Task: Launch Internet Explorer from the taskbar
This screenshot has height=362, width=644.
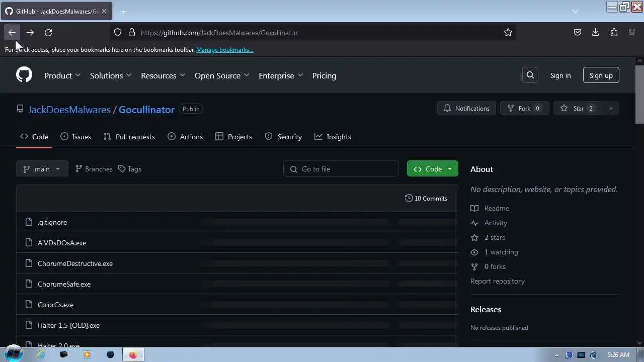Action: 41,354
